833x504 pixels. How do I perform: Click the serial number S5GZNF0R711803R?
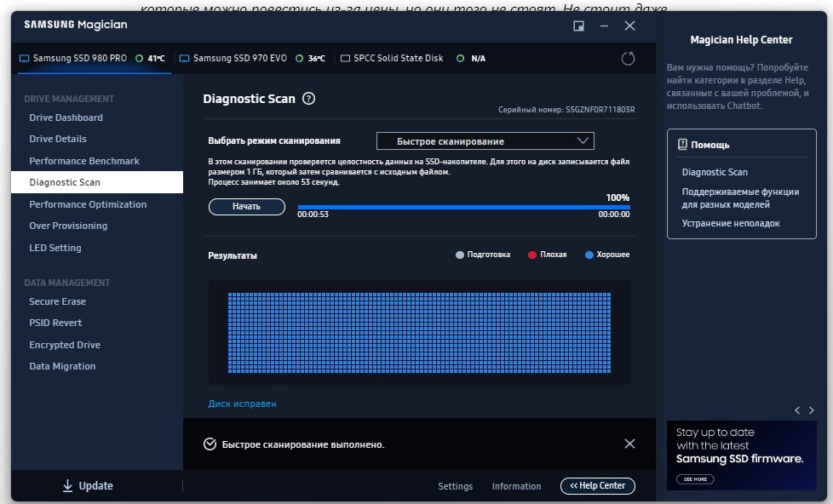click(600, 110)
